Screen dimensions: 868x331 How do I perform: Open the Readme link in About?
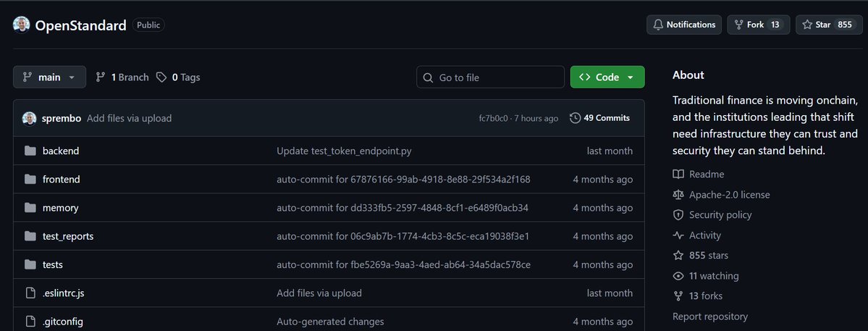(707, 175)
